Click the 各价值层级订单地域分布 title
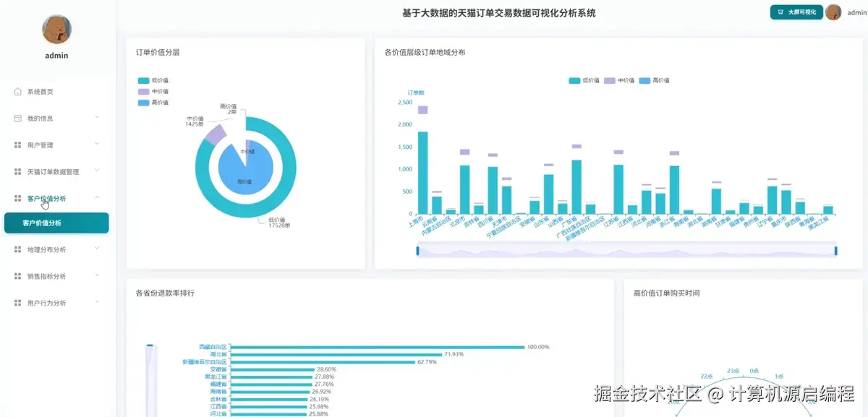Screen dimensions: 868x417 click(x=425, y=52)
